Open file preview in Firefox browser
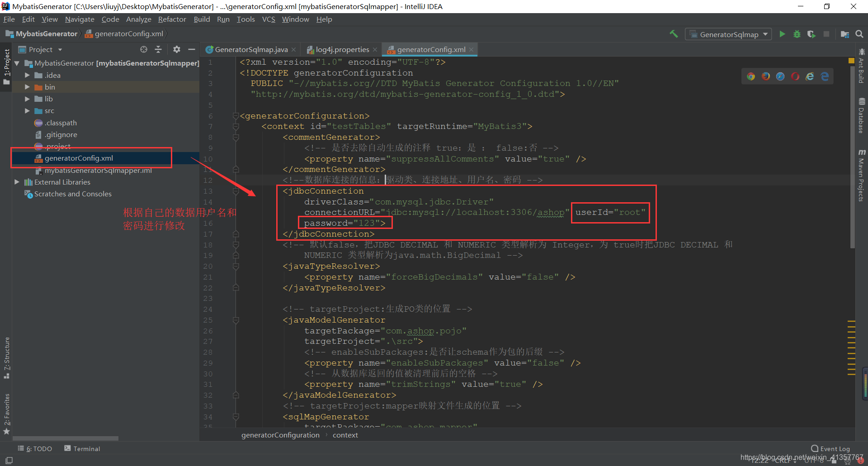Screen dimensions: 868x466 (766, 76)
